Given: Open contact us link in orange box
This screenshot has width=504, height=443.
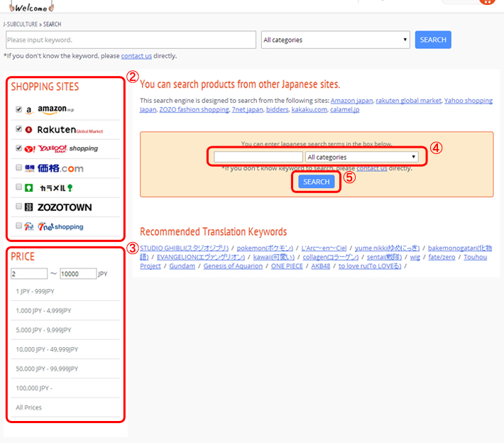Looking at the screenshot, I should click(371, 168).
